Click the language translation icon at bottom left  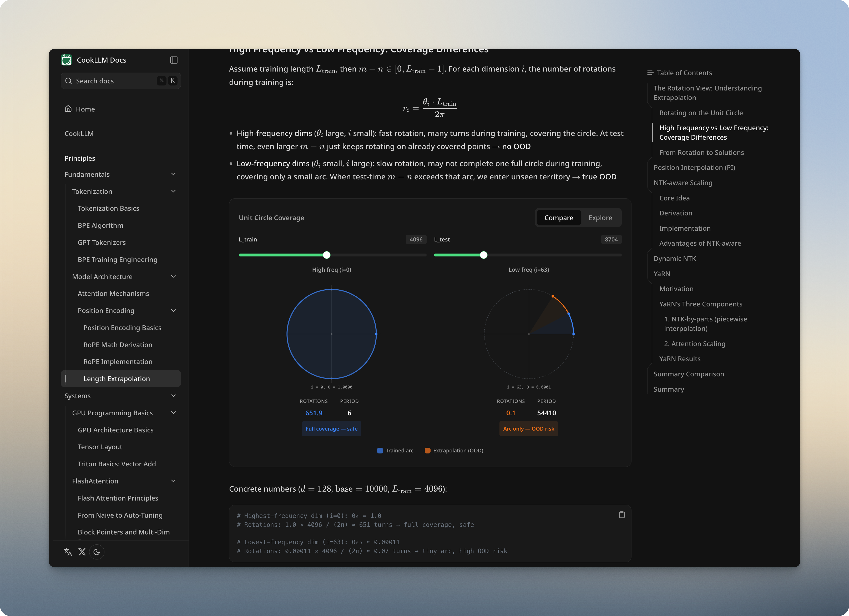point(68,552)
